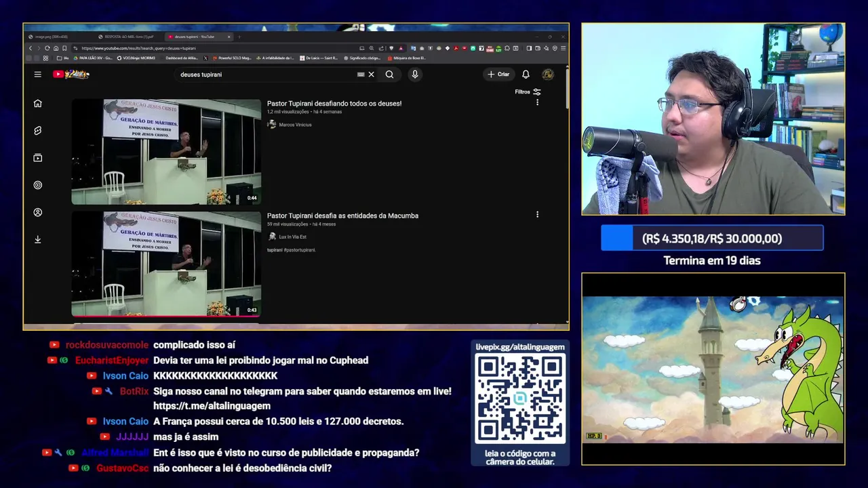This screenshot has width=868, height=488.
Task: Go to the YouTube logo home page
Action: pos(71,75)
